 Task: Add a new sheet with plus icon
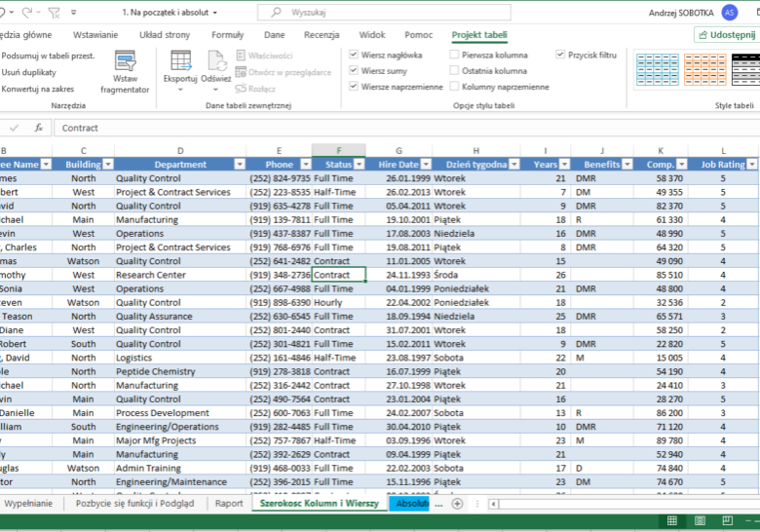457,504
